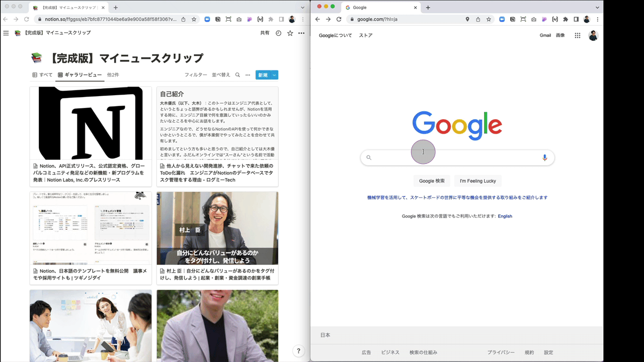Click the microphone voice search icon

tap(544, 157)
